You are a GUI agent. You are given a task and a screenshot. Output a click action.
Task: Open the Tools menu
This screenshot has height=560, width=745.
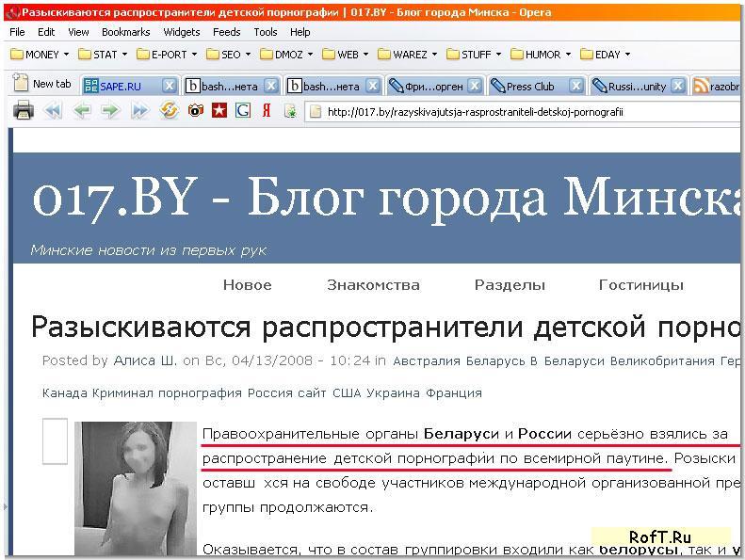point(266,32)
